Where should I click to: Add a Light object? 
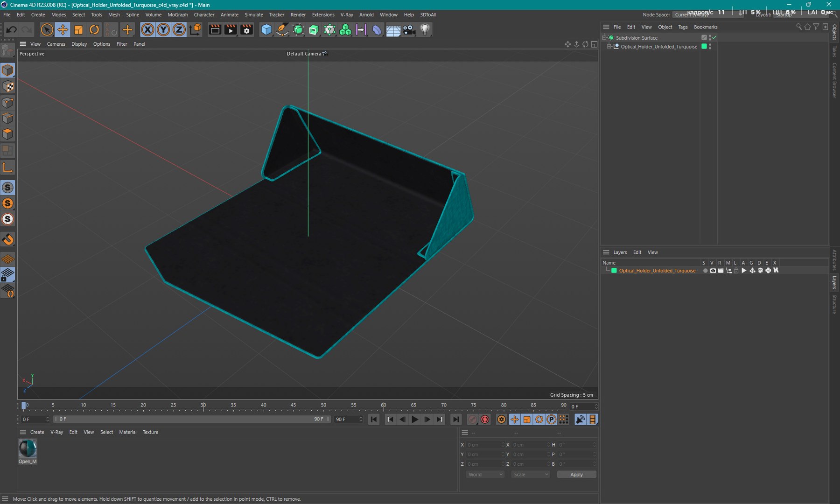click(x=425, y=30)
